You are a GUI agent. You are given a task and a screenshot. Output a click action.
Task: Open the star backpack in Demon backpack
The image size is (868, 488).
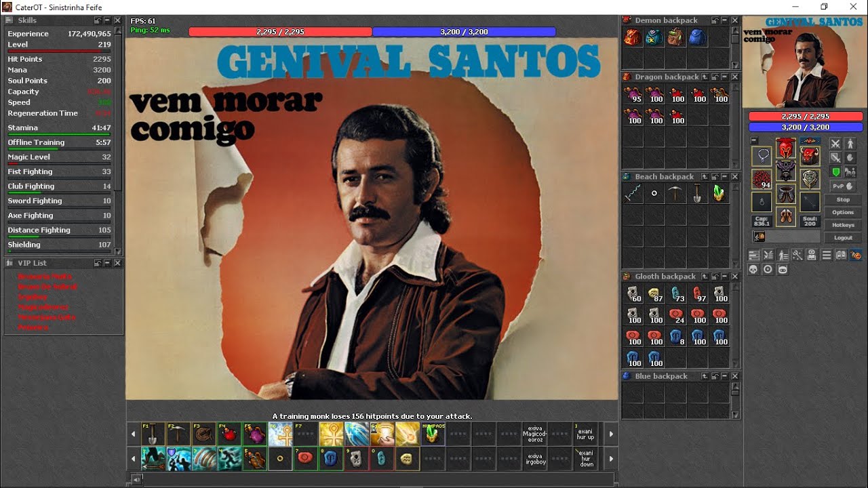(654, 37)
